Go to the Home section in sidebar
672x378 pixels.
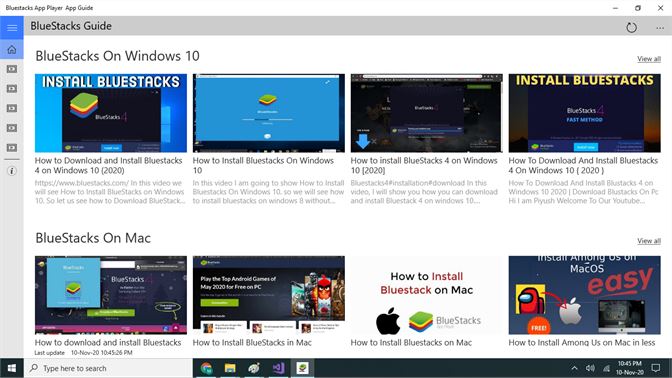12,50
